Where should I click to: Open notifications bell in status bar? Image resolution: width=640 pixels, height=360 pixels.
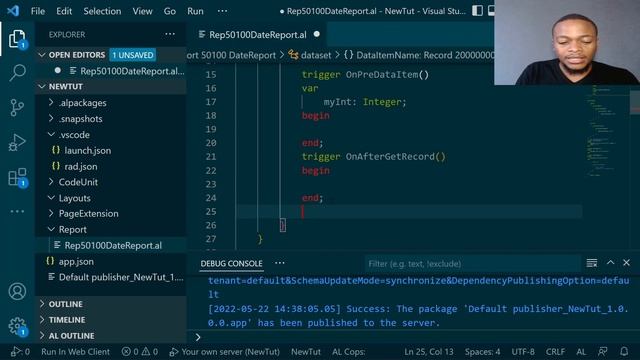click(x=624, y=351)
